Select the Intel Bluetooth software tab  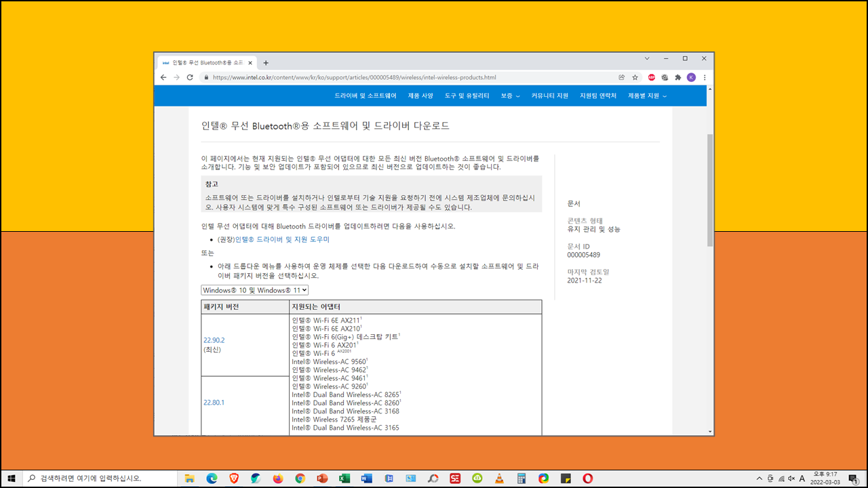click(x=208, y=62)
